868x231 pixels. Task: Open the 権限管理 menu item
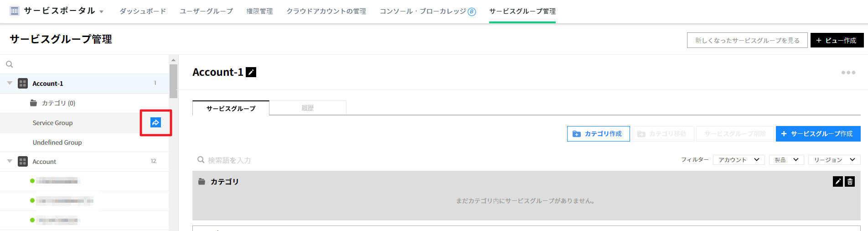(x=259, y=11)
